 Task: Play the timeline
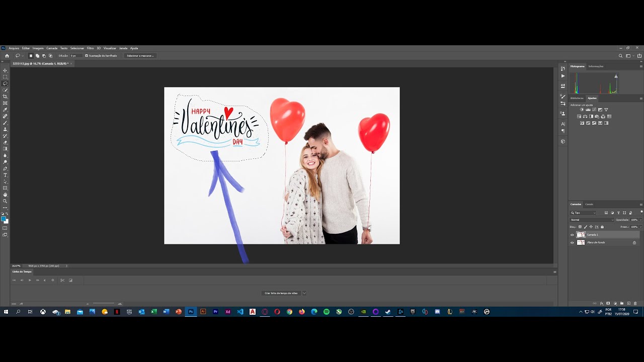coord(30,280)
